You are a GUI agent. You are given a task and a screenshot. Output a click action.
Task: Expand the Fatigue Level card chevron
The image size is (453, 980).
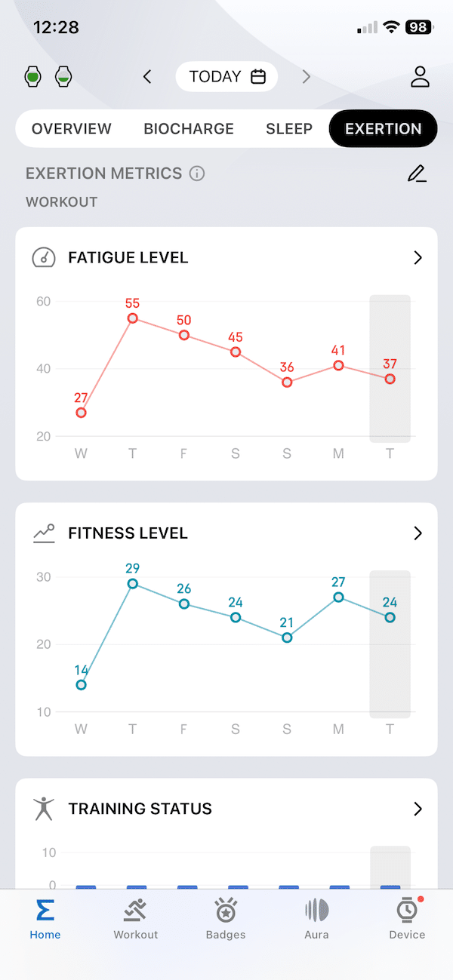point(418,258)
